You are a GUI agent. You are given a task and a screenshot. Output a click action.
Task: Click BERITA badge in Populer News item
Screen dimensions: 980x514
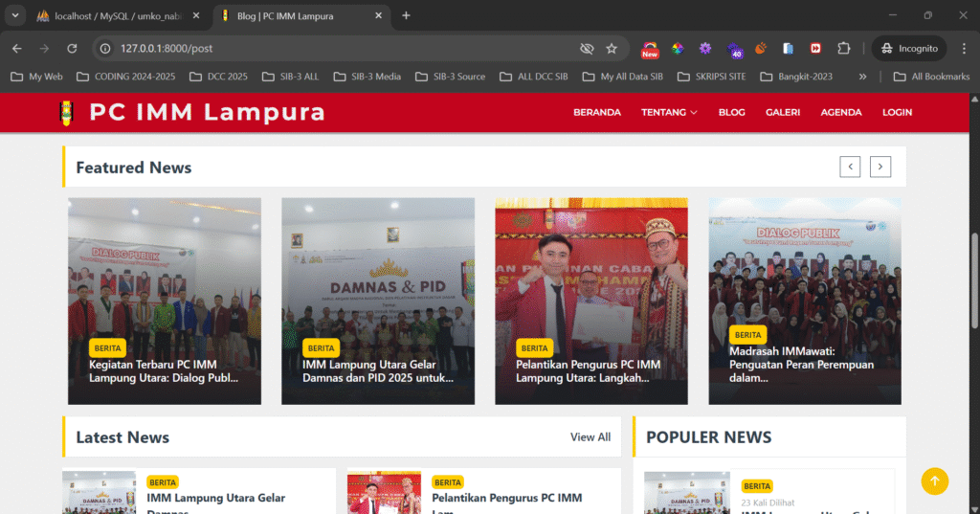coord(757,486)
